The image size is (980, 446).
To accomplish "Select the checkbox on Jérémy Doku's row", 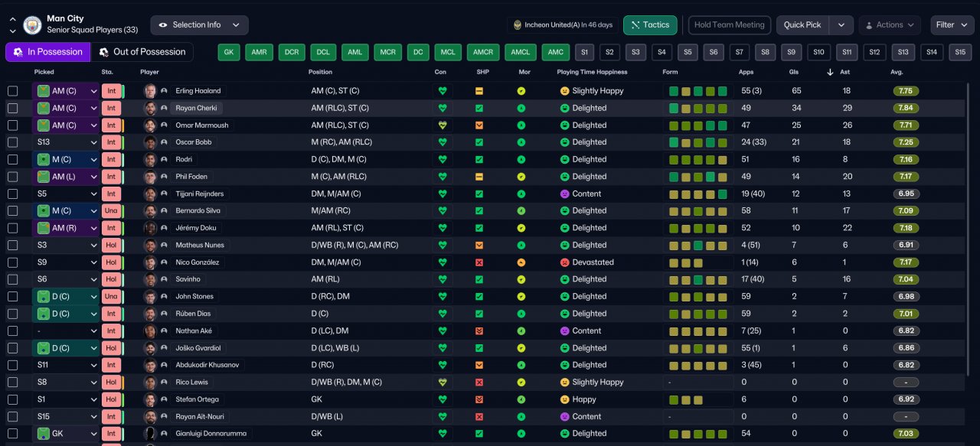I will pyautogui.click(x=12, y=228).
